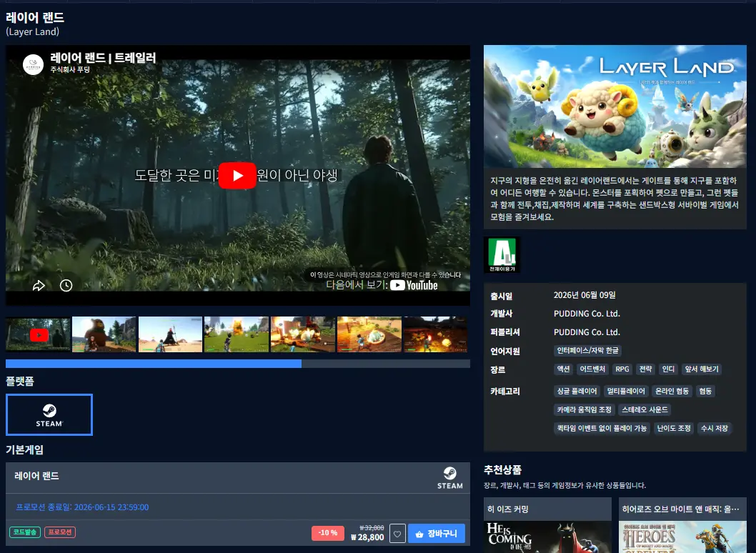Select the 액션 genre tag
This screenshot has height=553, width=756.
[x=563, y=369]
